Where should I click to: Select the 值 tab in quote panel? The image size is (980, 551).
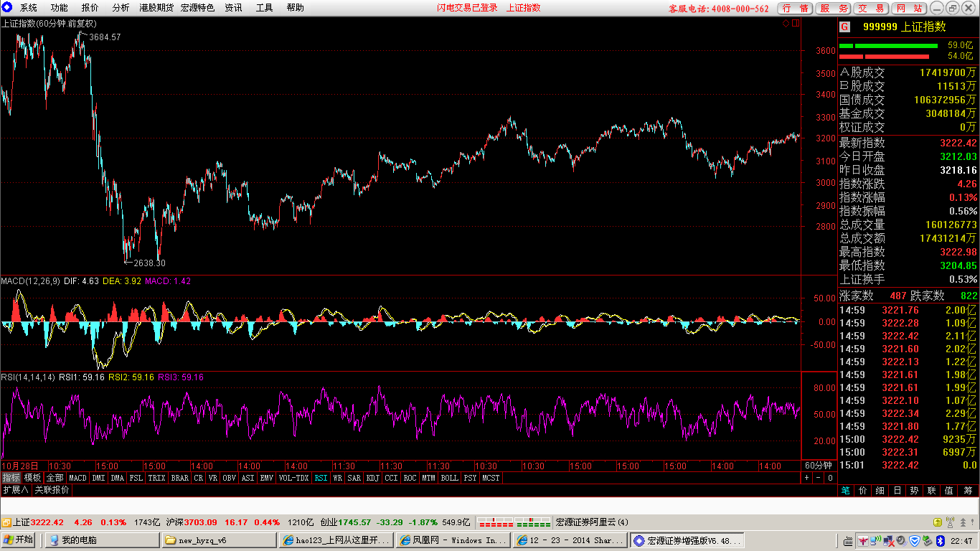pos(949,491)
